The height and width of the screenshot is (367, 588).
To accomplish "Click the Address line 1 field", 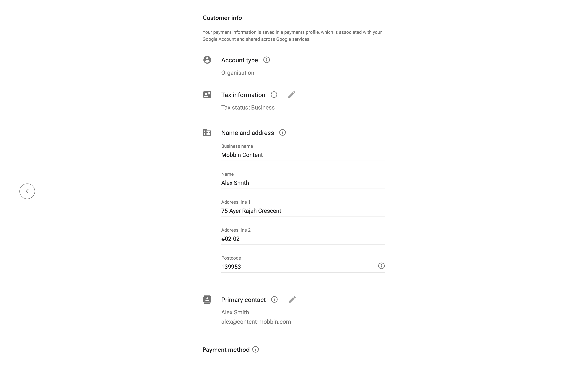I will [x=303, y=211].
